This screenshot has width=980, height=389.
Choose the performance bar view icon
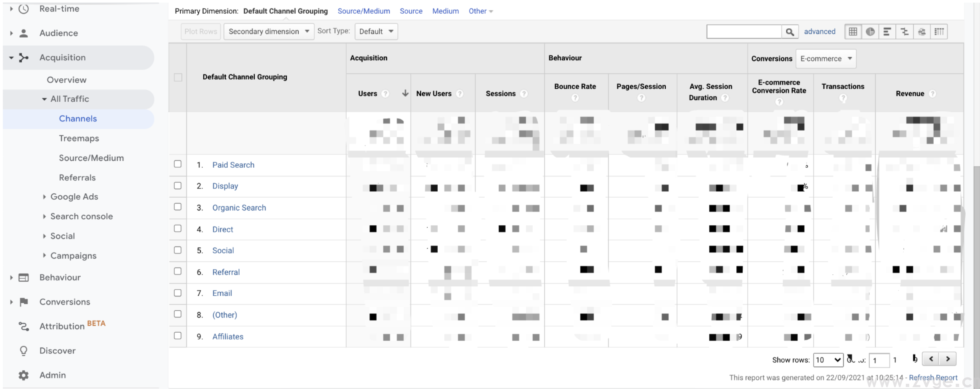click(x=887, y=32)
